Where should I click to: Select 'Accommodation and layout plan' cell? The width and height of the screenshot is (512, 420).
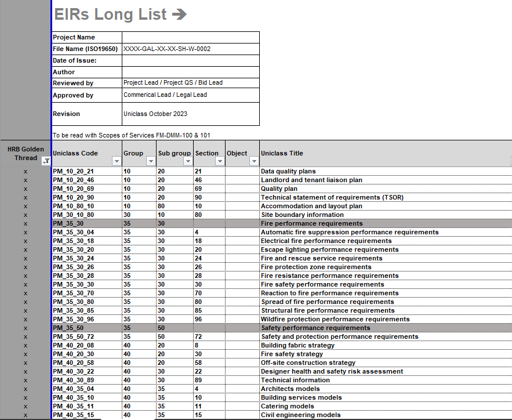click(x=386, y=206)
